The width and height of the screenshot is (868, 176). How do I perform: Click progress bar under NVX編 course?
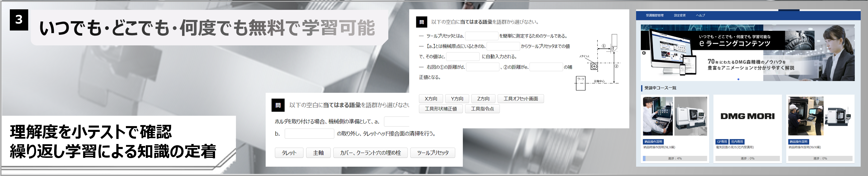point(820,158)
